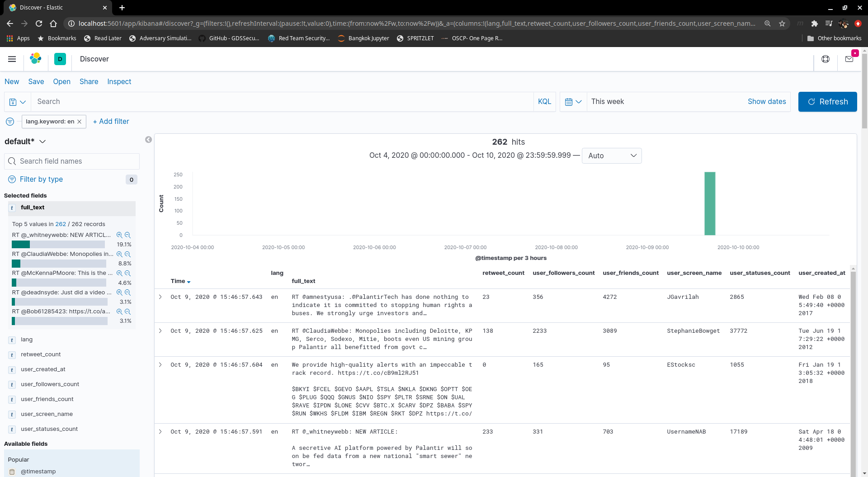
Task: Toggle Filter by type options
Action: coord(41,179)
